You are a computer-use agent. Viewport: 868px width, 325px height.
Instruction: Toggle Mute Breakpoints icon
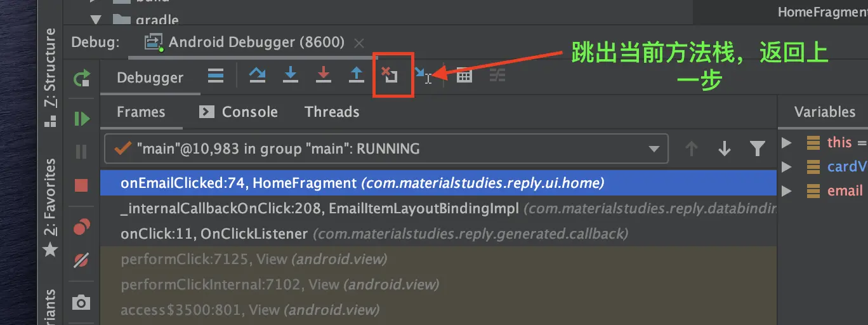coord(81,260)
